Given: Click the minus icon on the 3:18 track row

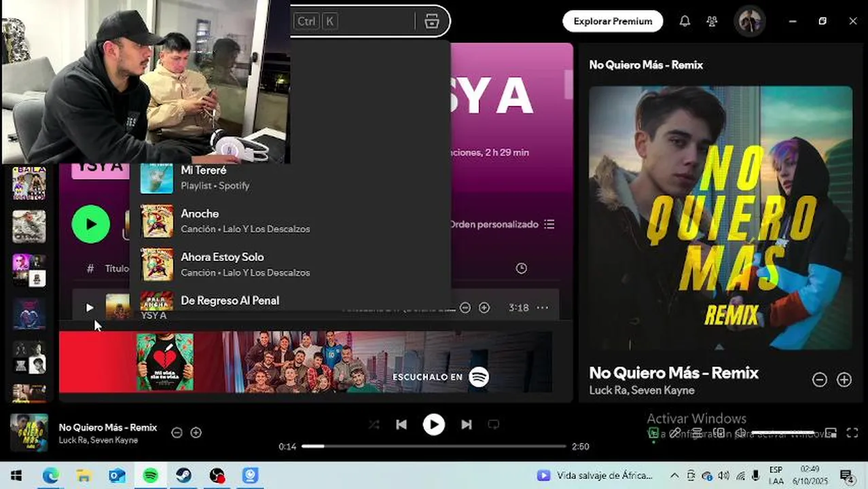Looking at the screenshot, I should (x=465, y=308).
